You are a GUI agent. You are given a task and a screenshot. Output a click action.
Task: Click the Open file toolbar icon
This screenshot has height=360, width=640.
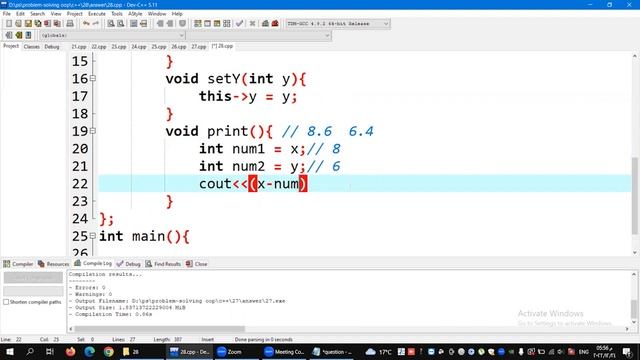(18, 24)
